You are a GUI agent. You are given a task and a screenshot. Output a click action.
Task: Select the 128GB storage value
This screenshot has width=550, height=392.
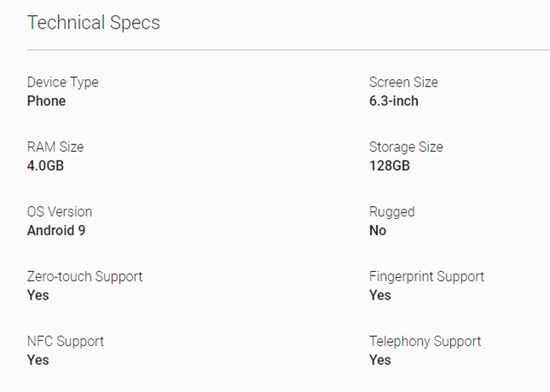[x=389, y=166]
